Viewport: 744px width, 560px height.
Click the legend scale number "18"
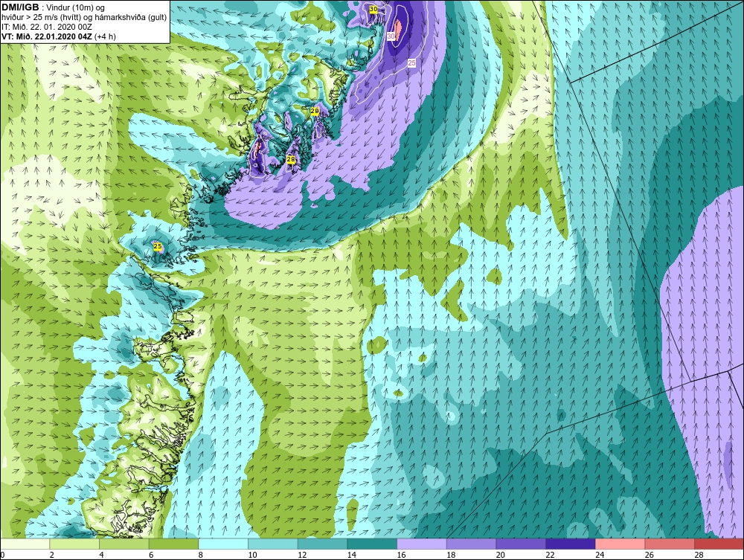pos(450,555)
